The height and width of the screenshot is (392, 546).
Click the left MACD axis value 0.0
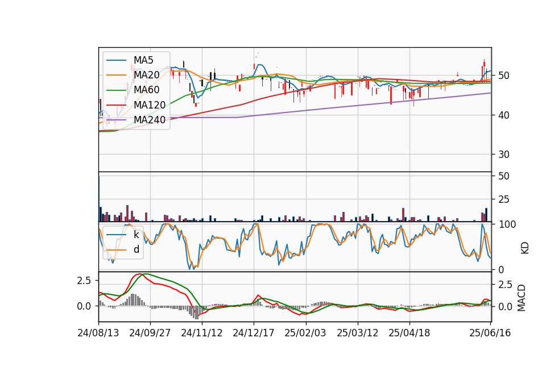[84, 306]
